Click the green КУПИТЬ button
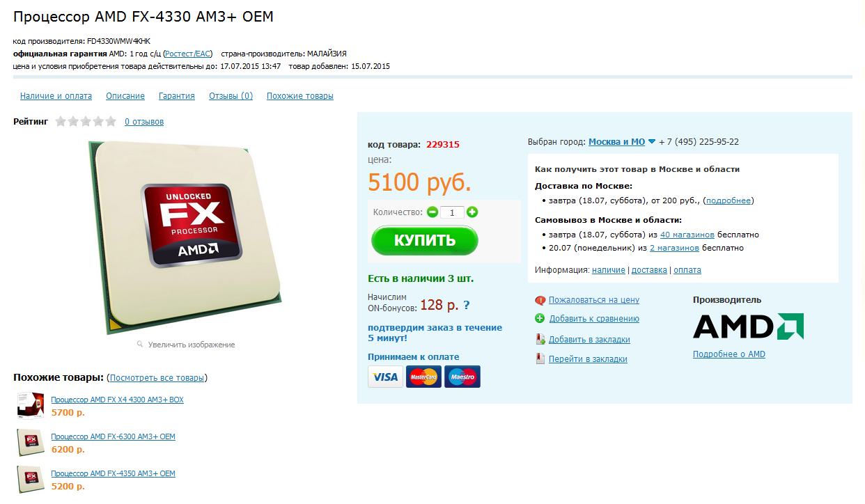The image size is (865, 504). [x=425, y=241]
